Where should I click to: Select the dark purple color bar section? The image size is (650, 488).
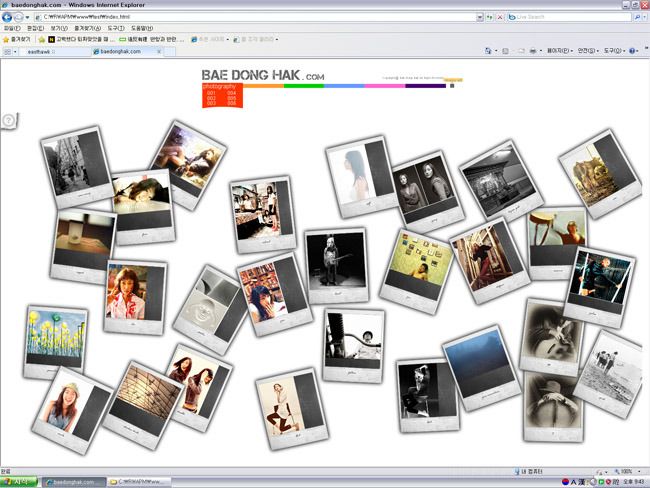point(425,86)
